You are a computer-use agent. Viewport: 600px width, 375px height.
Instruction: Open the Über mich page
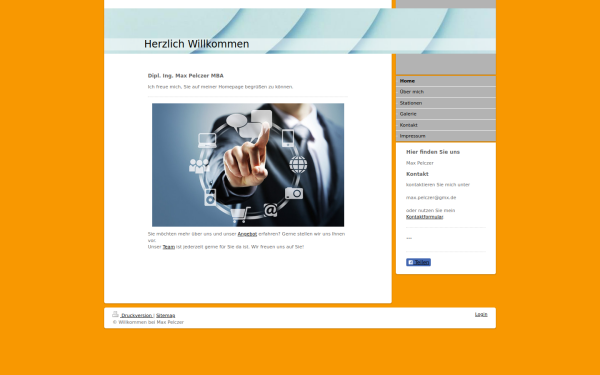[x=446, y=92]
